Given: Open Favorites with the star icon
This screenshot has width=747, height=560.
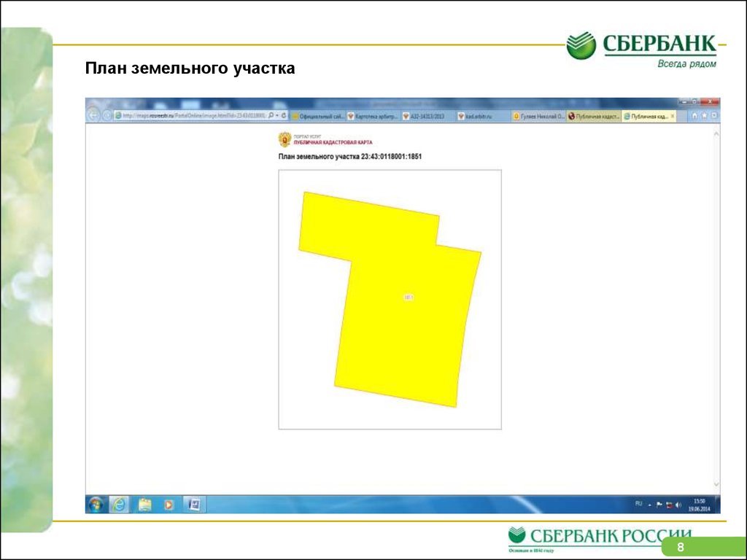Looking at the screenshot, I should click(704, 116).
